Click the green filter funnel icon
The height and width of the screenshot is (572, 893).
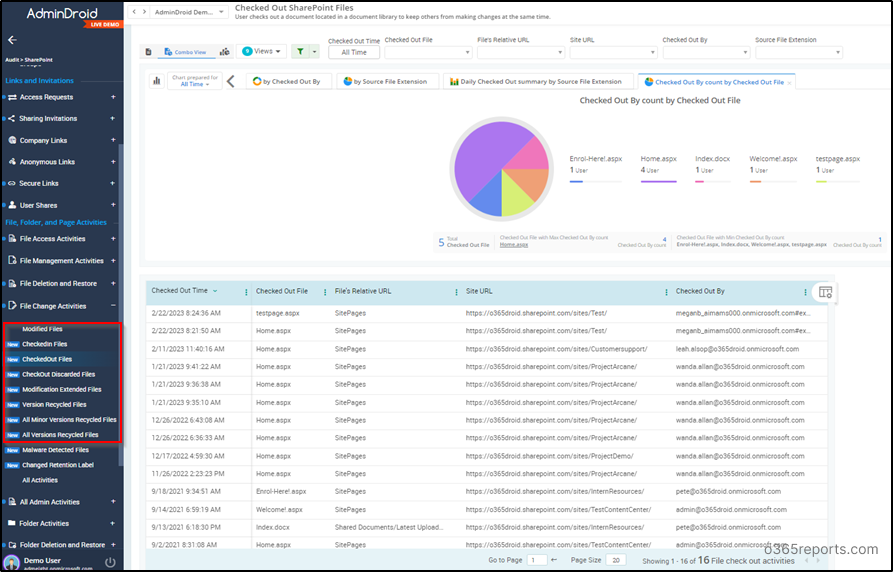[x=300, y=51]
